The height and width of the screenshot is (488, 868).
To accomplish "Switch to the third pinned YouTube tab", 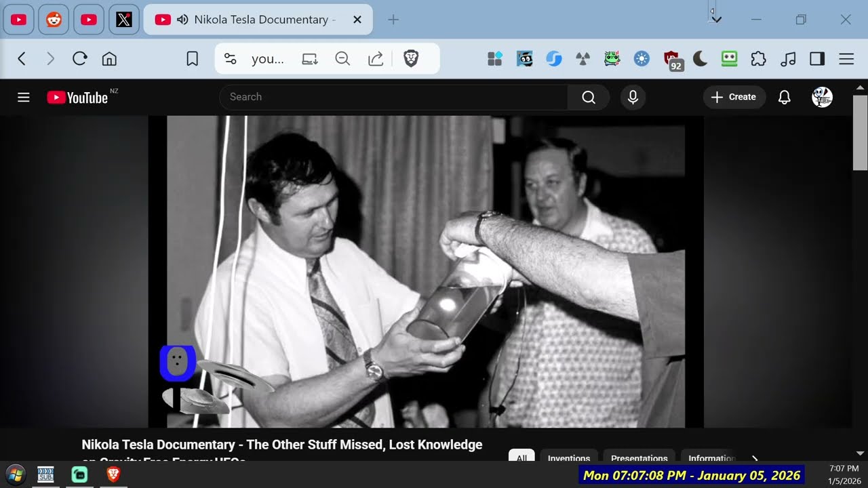I will (89, 20).
